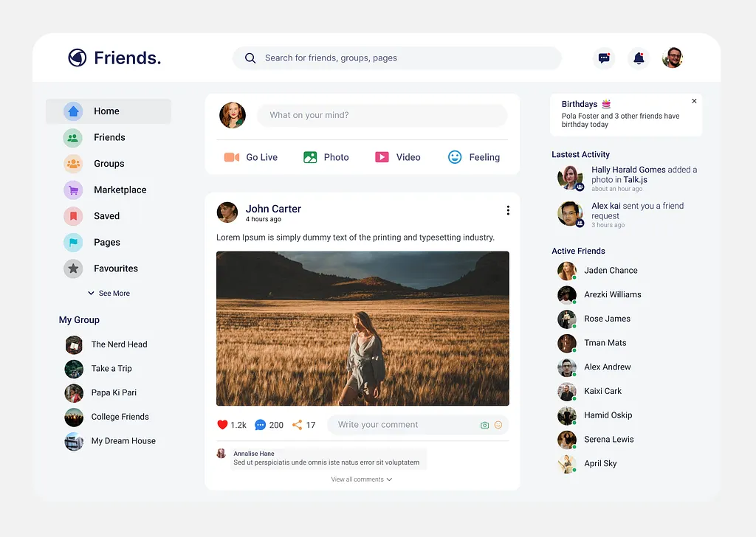Click the heart like icon

222,425
